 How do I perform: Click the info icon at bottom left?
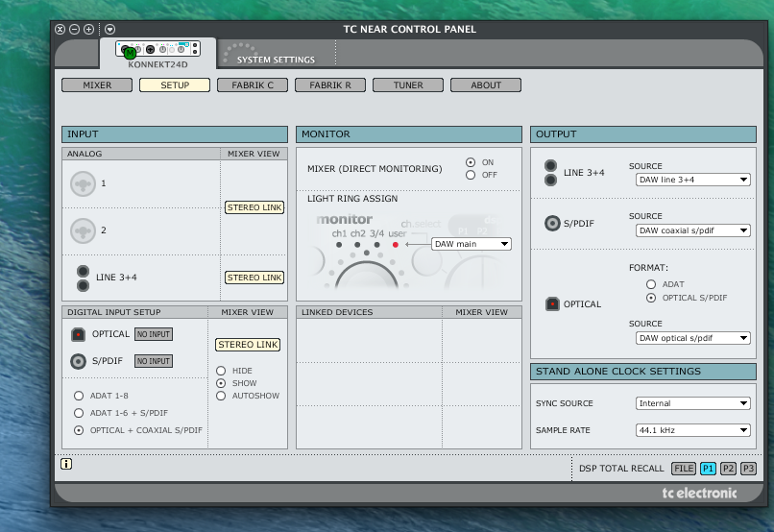(x=66, y=464)
